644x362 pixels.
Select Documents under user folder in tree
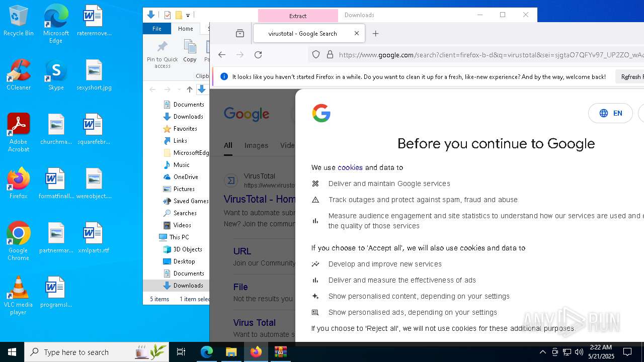pyautogui.click(x=184, y=105)
